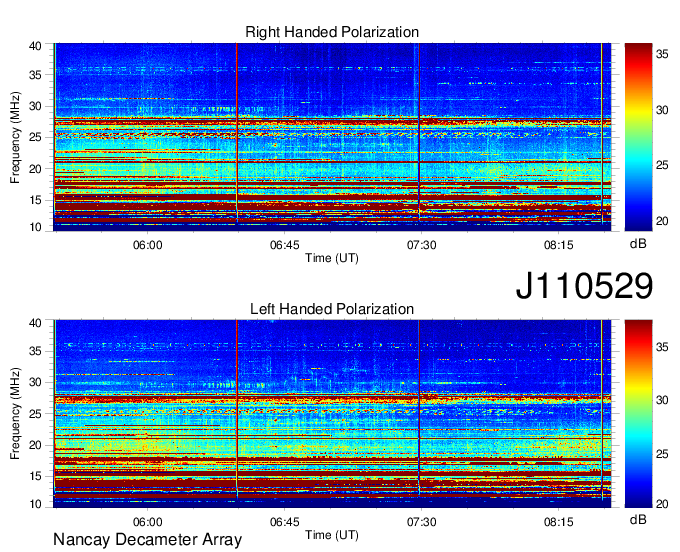Click the 06:00 tick label on bottom plot

(x=147, y=522)
